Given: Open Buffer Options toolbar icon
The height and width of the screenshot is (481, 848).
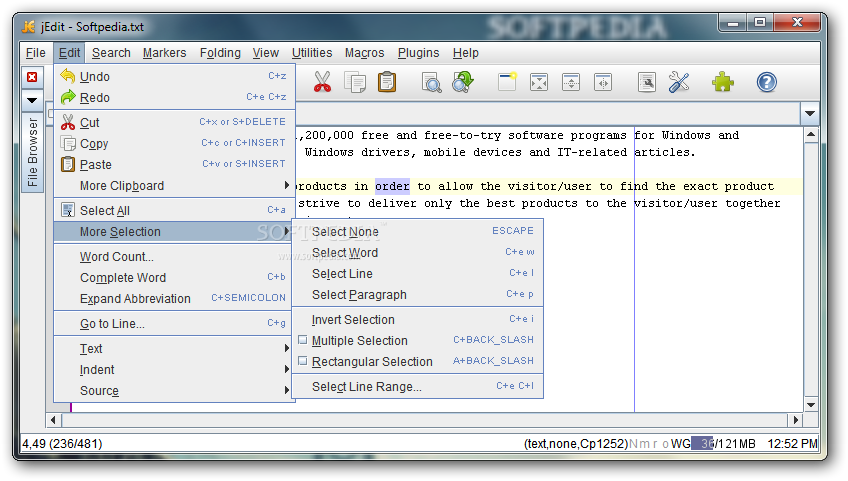Looking at the screenshot, I should (647, 82).
